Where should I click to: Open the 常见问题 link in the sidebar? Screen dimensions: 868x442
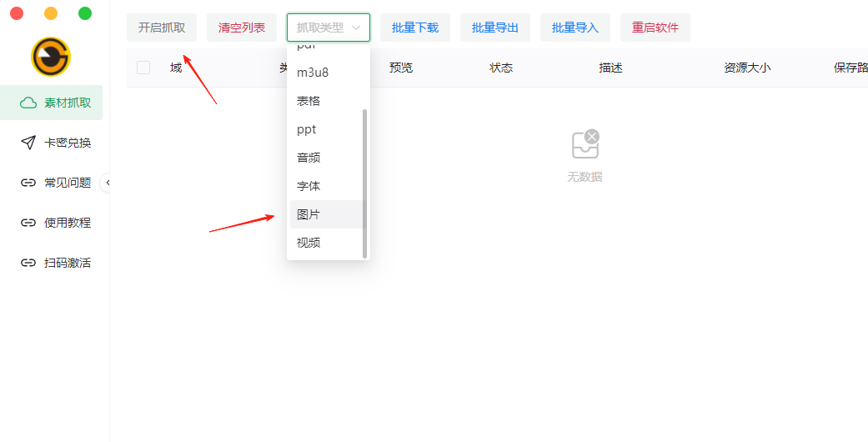tap(52, 183)
